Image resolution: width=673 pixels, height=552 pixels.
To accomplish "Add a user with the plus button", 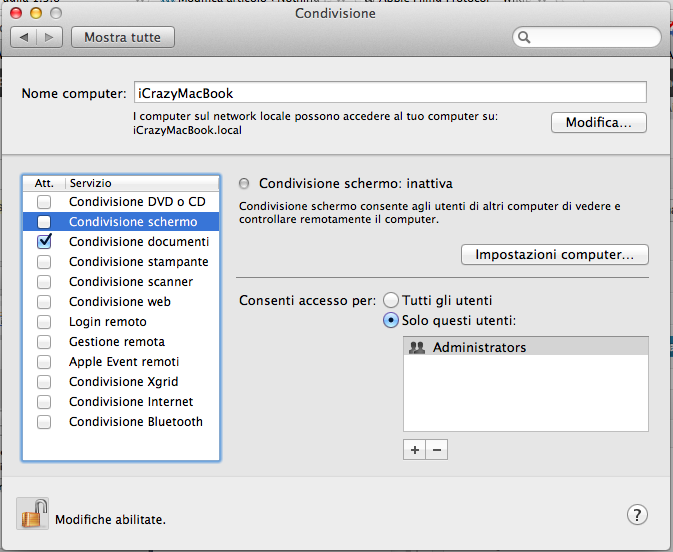I will (x=415, y=450).
